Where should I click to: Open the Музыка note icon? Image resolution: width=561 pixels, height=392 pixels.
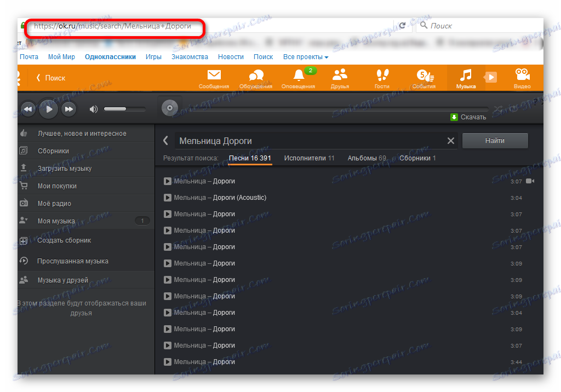pos(466,75)
